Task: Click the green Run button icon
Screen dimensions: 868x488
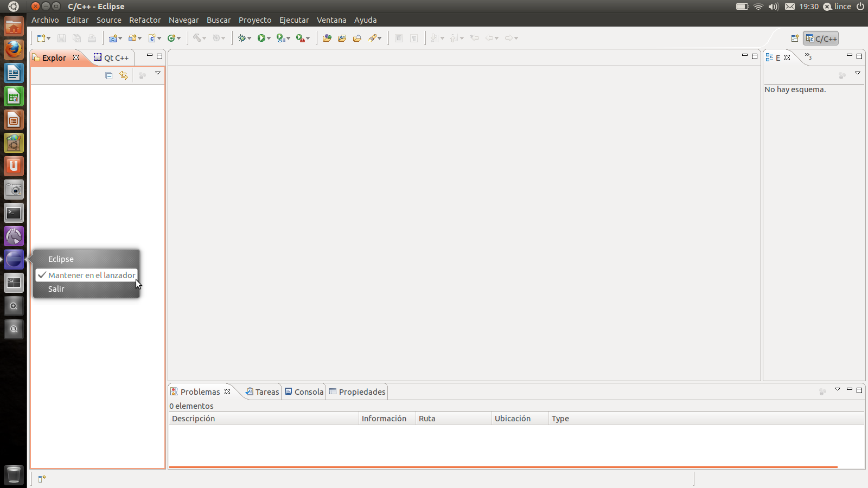Action: click(261, 38)
